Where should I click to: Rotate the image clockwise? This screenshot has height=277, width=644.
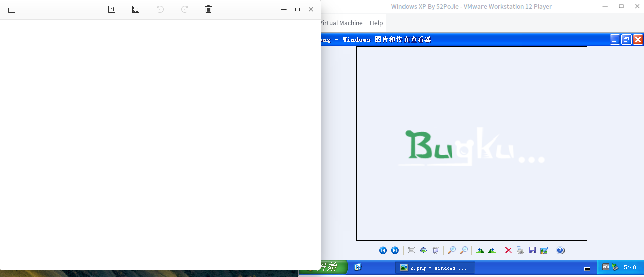pyautogui.click(x=480, y=250)
